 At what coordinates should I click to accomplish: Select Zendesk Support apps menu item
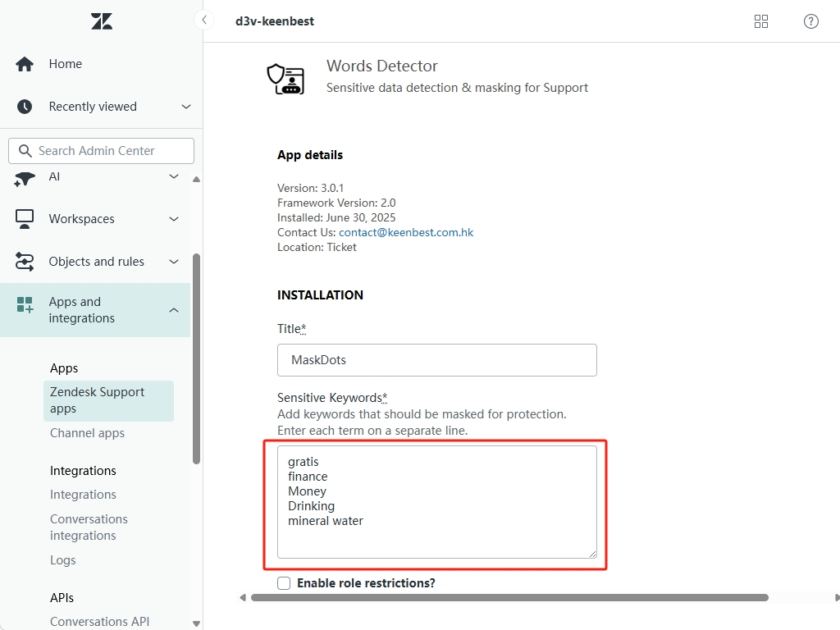(x=97, y=400)
